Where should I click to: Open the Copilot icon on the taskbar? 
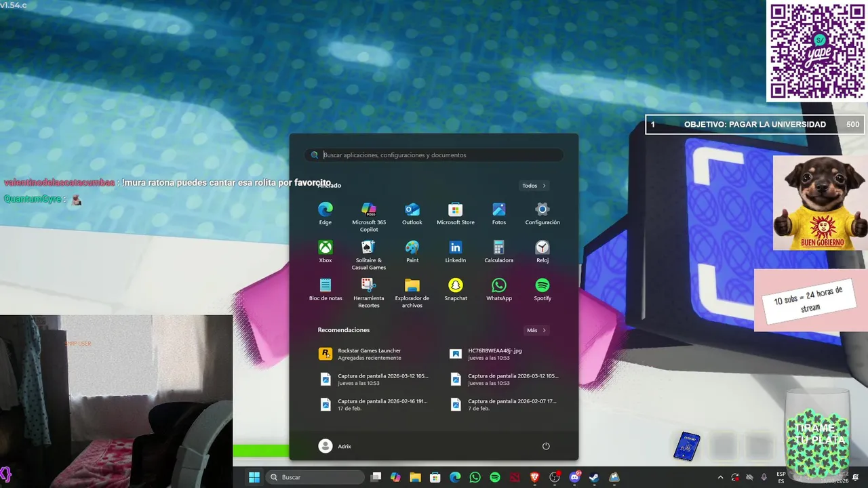tap(395, 477)
